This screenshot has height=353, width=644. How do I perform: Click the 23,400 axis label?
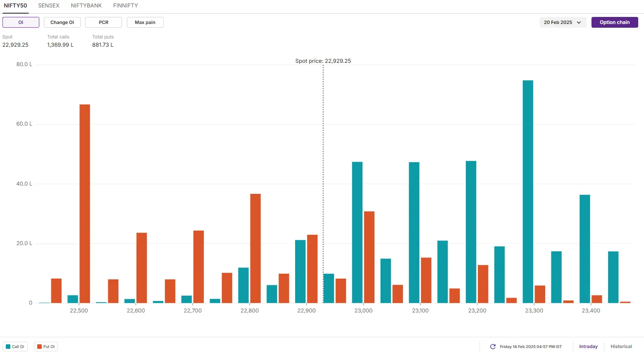(591, 310)
